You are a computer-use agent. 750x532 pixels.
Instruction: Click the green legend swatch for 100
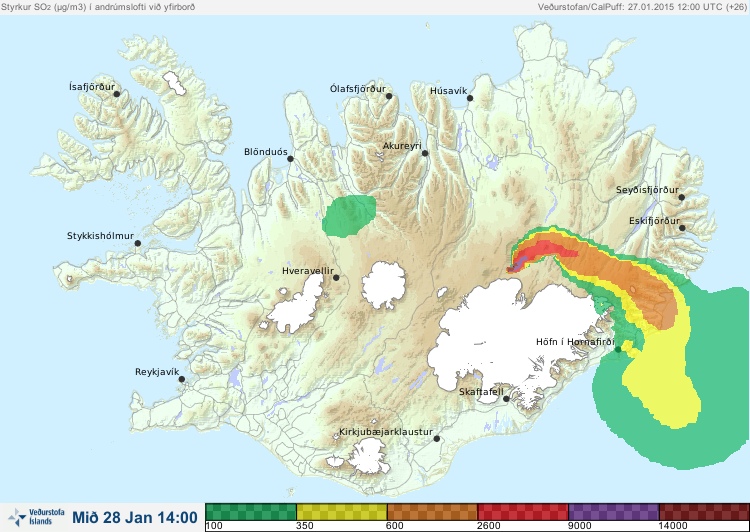tap(251, 512)
